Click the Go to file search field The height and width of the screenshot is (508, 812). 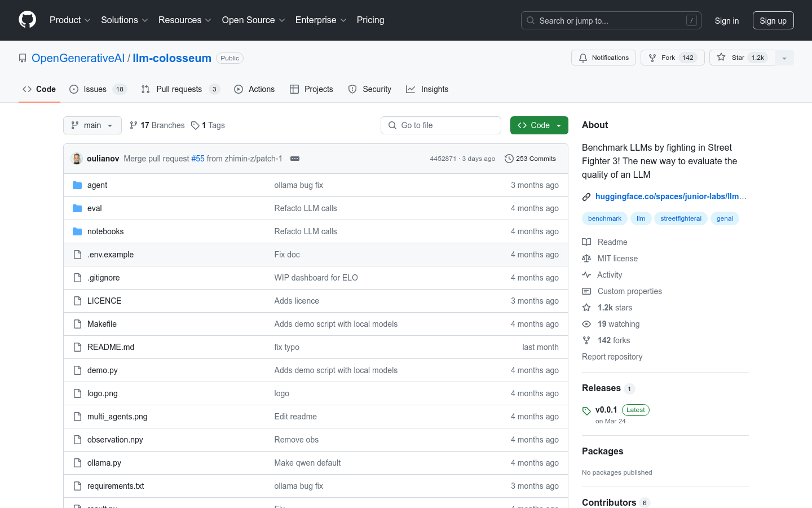441,125
